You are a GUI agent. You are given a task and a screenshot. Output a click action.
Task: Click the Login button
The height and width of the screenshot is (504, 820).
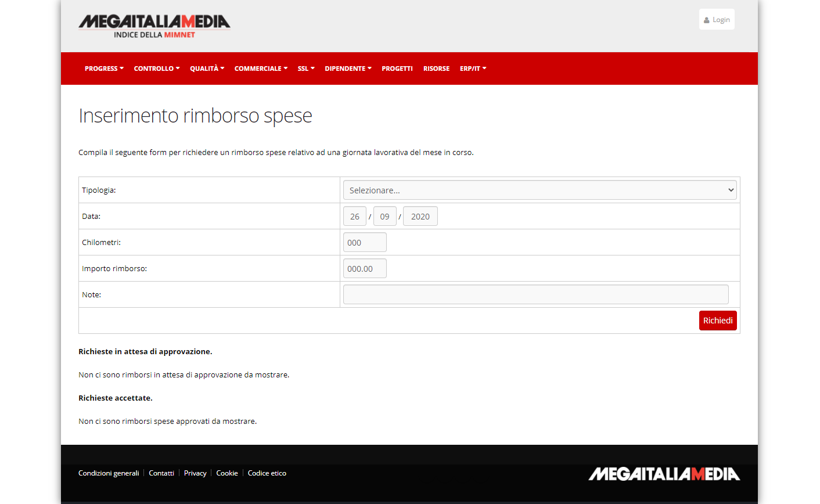717,19
